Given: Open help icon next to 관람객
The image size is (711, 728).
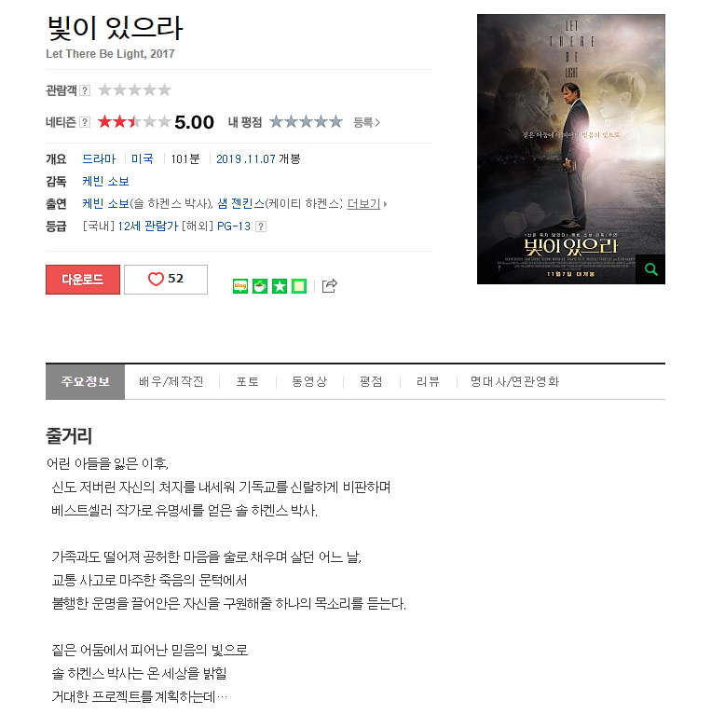Looking at the screenshot, I should click(85, 90).
